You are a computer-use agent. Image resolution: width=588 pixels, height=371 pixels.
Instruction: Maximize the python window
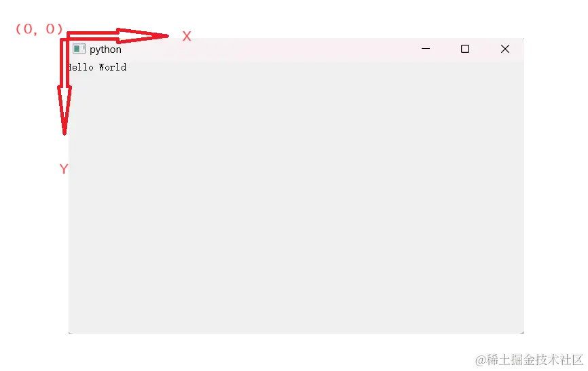pos(465,49)
